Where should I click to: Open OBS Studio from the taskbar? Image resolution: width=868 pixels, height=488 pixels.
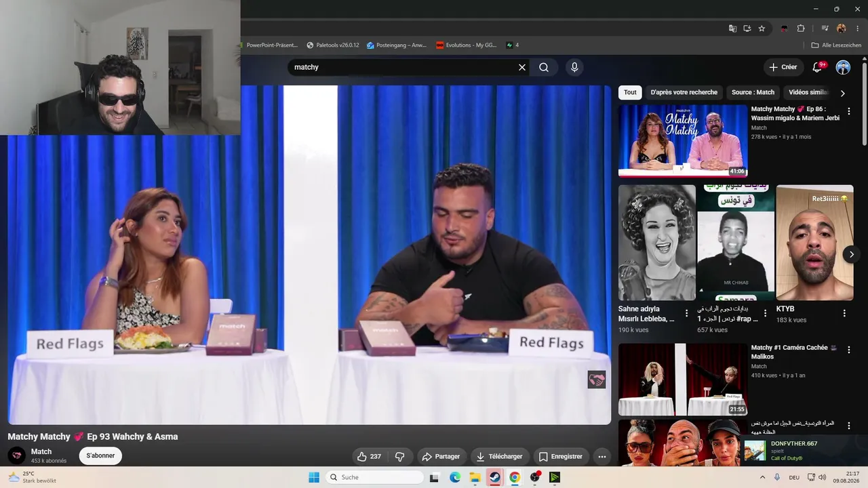point(535,477)
